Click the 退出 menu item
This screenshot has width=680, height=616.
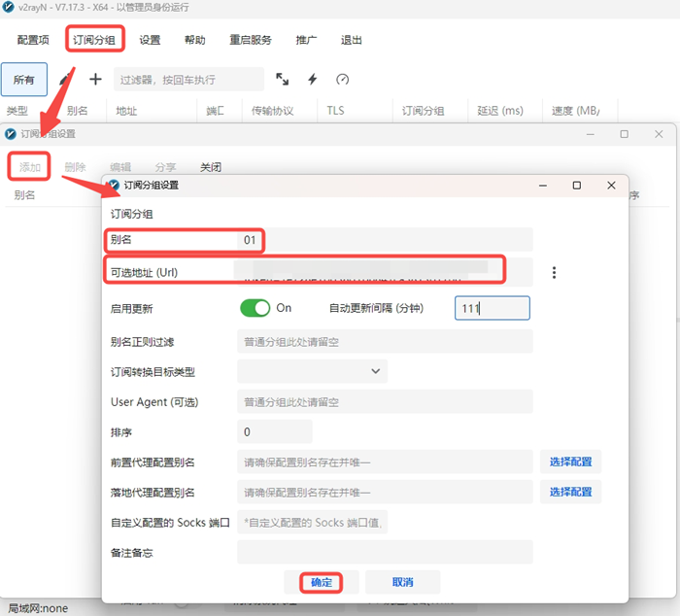tap(352, 40)
